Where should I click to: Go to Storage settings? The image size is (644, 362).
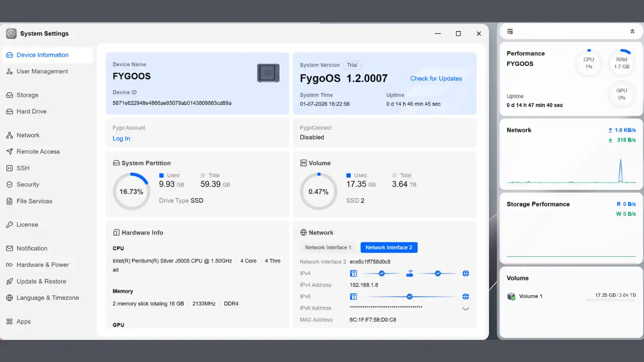tap(48, 95)
